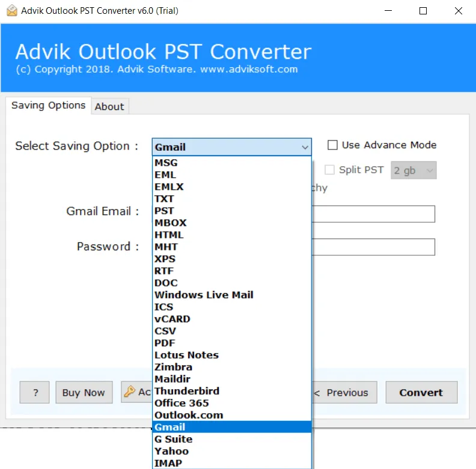Choose Lotus Notes option

232,355
